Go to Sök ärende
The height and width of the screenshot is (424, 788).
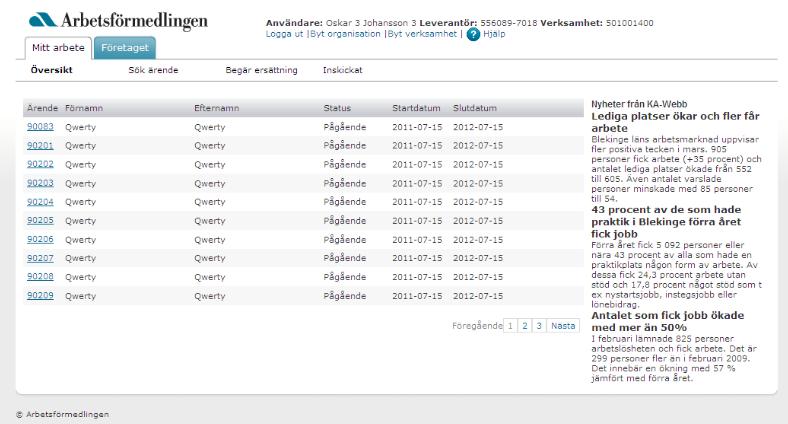pyautogui.click(x=153, y=70)
